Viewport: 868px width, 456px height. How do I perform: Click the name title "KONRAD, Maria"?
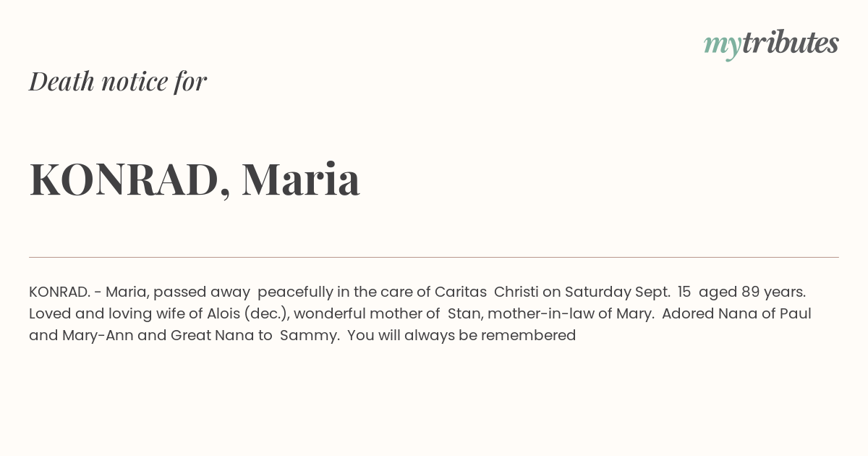point(195,179)
